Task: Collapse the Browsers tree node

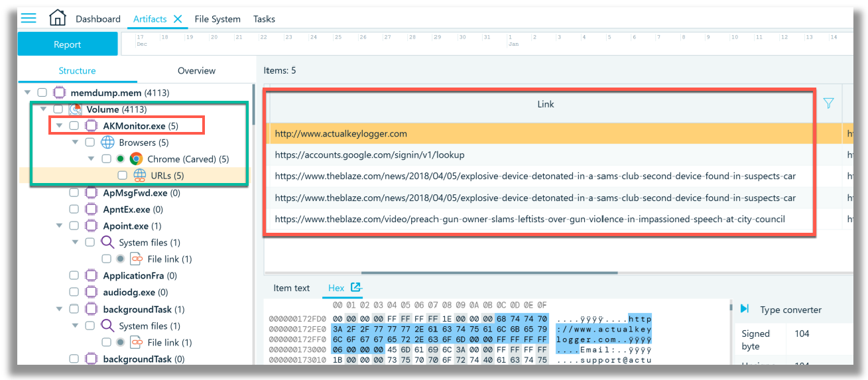Action: tap(75, 143)
